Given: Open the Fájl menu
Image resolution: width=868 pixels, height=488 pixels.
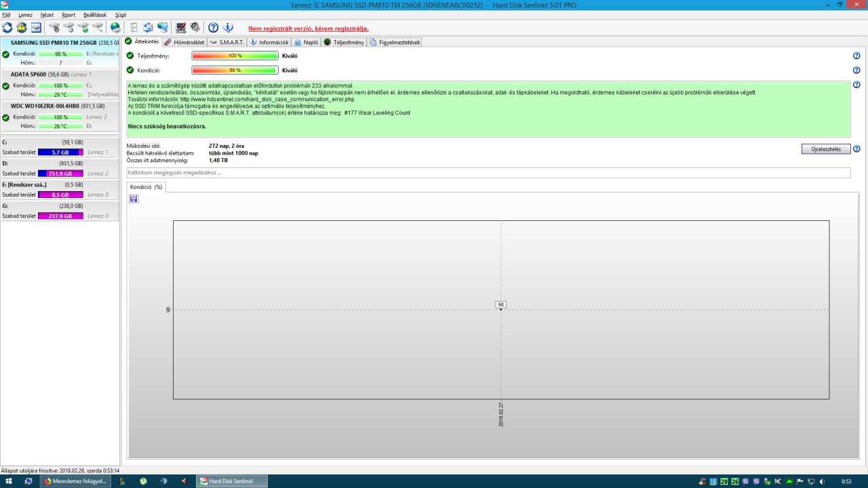Looking at the screenshot, I should (6, 15).
